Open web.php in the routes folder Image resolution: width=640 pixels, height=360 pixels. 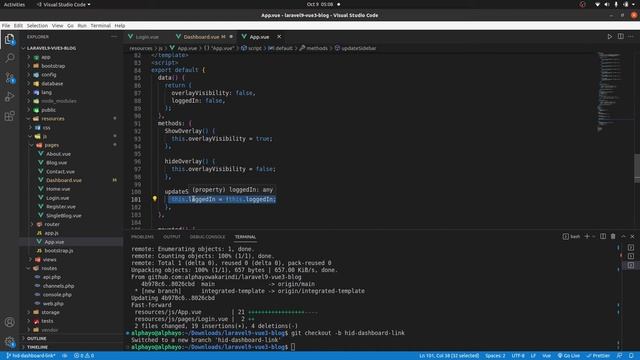point(53,303)
